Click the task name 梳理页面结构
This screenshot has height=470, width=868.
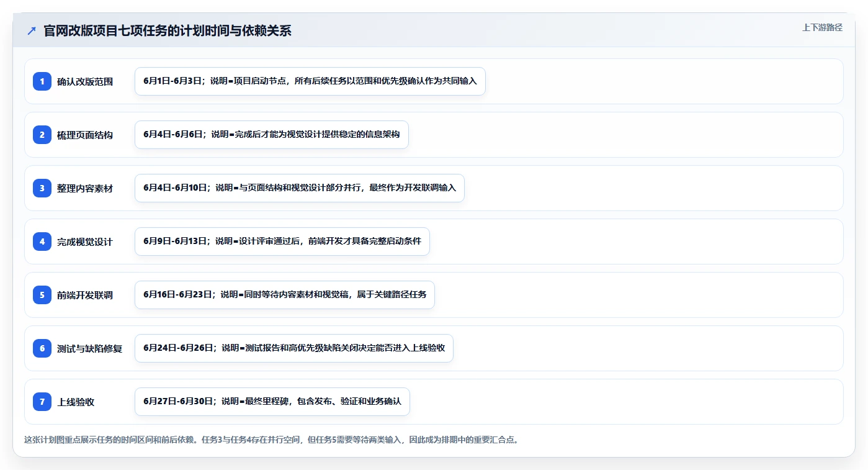85,135
